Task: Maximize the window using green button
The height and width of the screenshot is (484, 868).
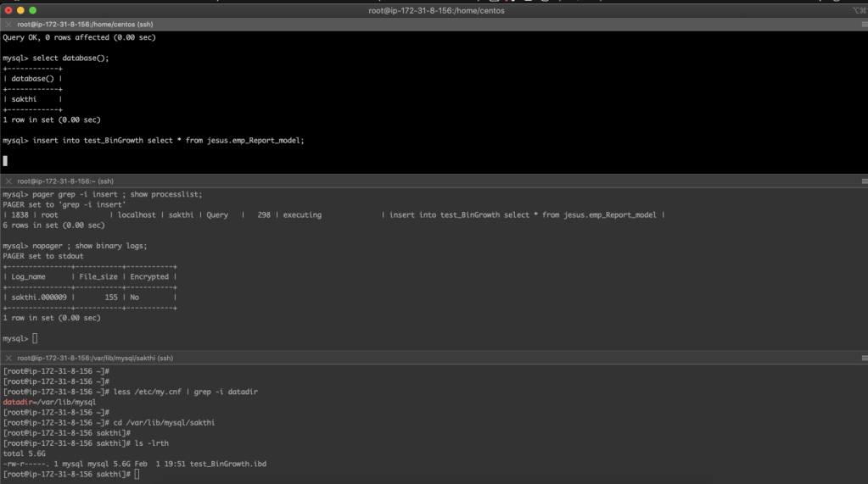Action: coord(34,10)
